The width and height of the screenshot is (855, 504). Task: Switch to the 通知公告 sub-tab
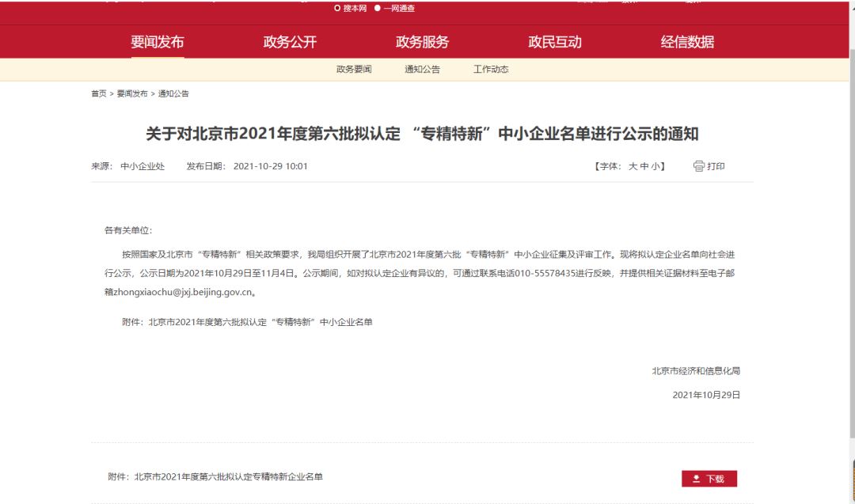(x=422, y=70)
